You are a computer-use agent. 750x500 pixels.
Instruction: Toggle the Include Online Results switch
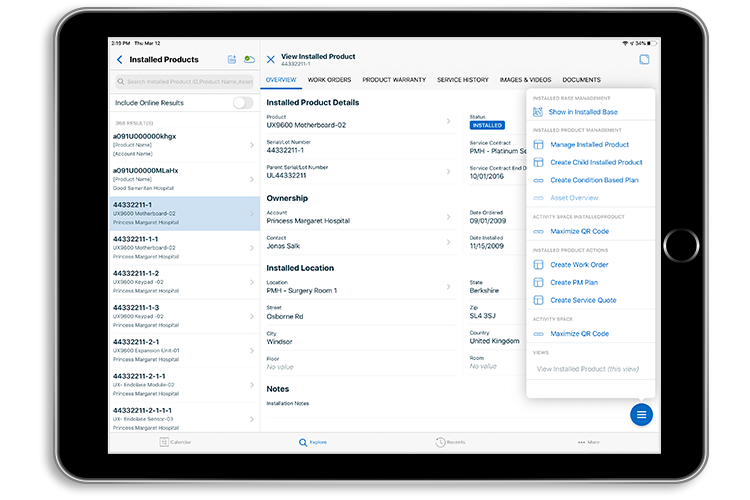(242, 103)
